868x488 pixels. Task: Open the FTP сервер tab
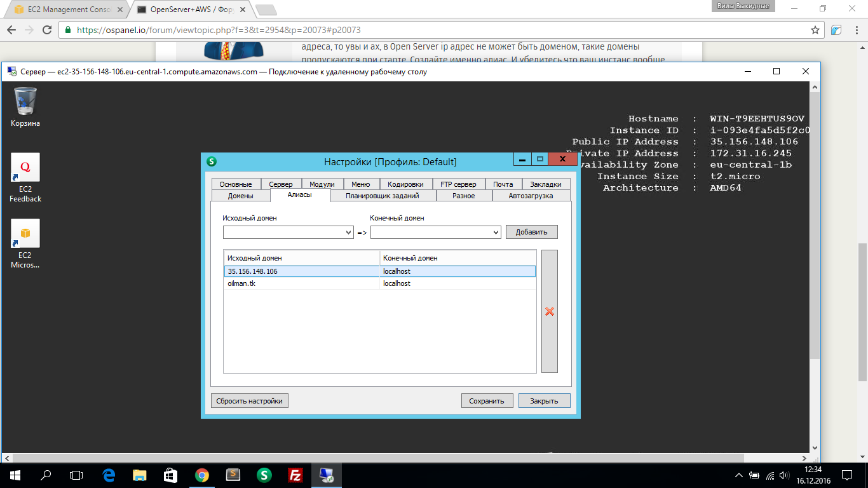pyautogui.click(x=458, y=184)
